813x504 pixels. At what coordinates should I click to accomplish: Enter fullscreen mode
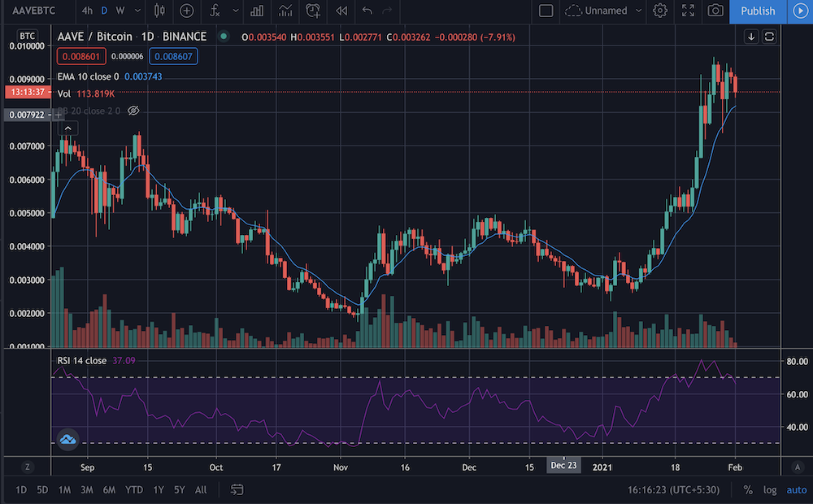click(688, 11)
